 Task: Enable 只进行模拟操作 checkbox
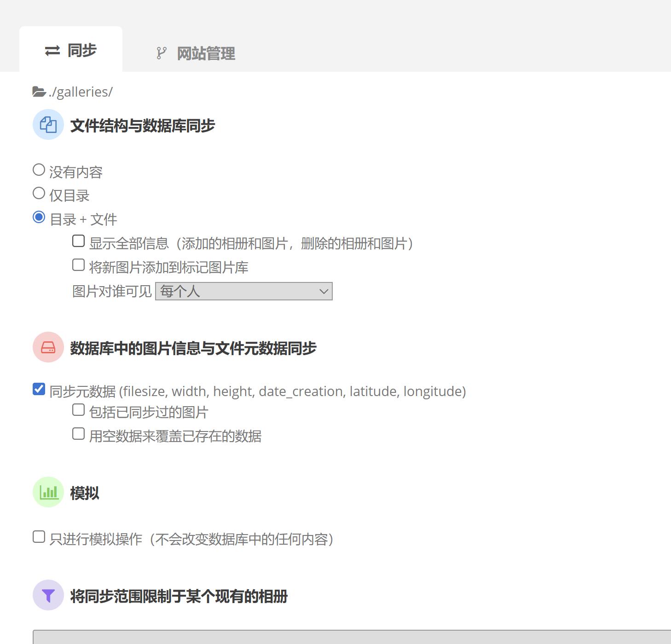coord(39,537)
